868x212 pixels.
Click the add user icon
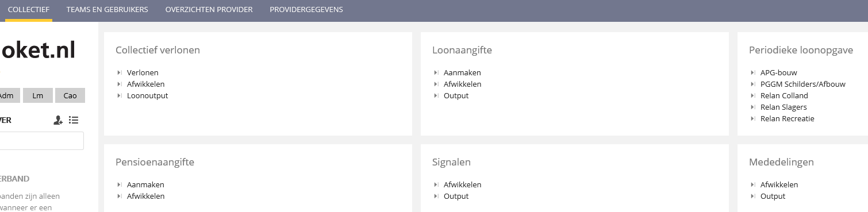coord(58,120)
